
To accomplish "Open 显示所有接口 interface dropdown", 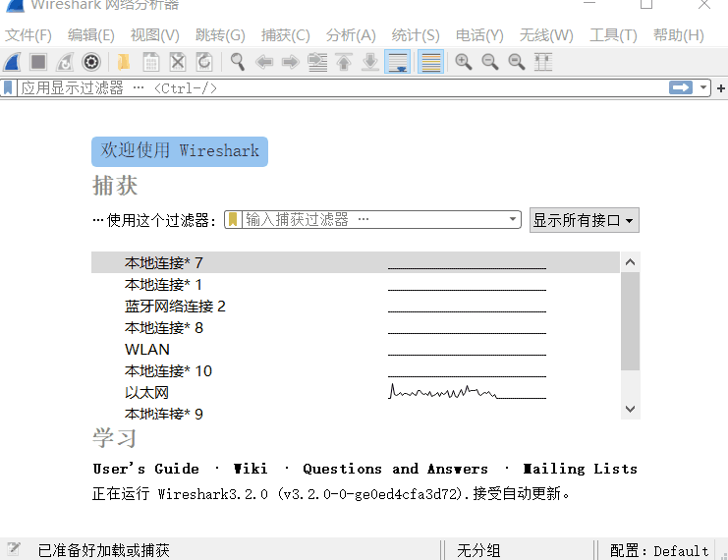I will 585,220.
